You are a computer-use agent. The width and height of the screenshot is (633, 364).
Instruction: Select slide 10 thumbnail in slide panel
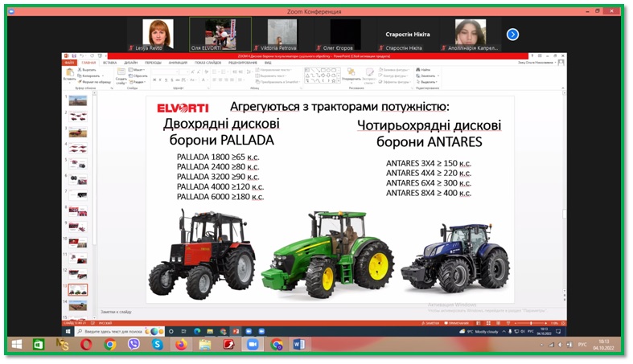pyautogui.click(x=78, y=243)
